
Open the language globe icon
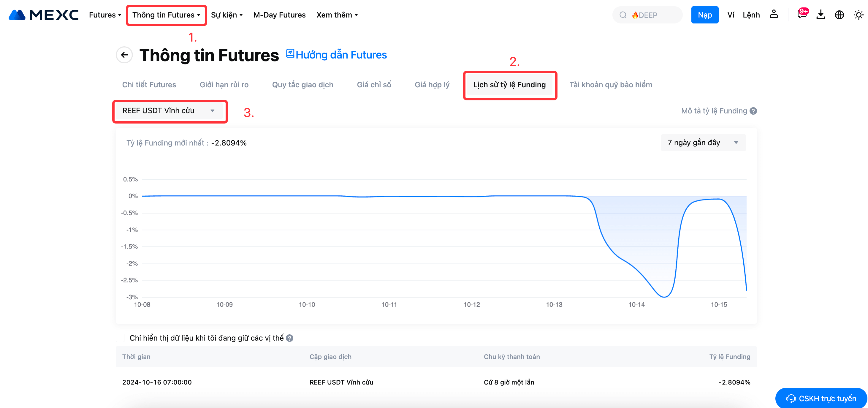[x=839, y=15]
